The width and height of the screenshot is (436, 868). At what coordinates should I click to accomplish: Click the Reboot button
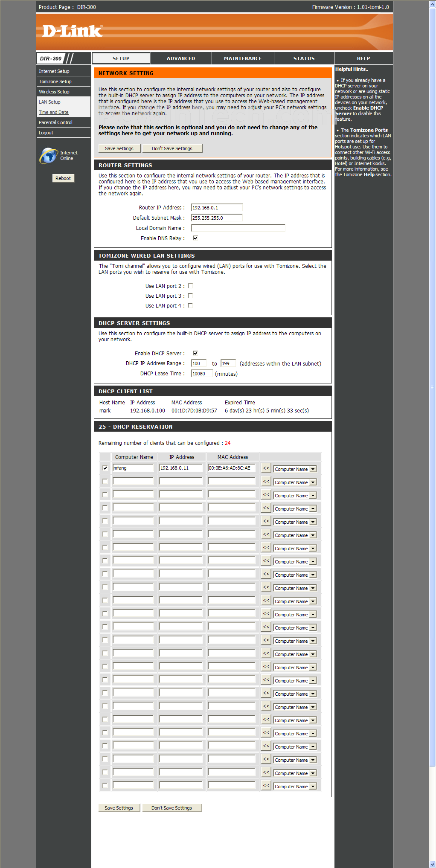[x=63, y=178]
